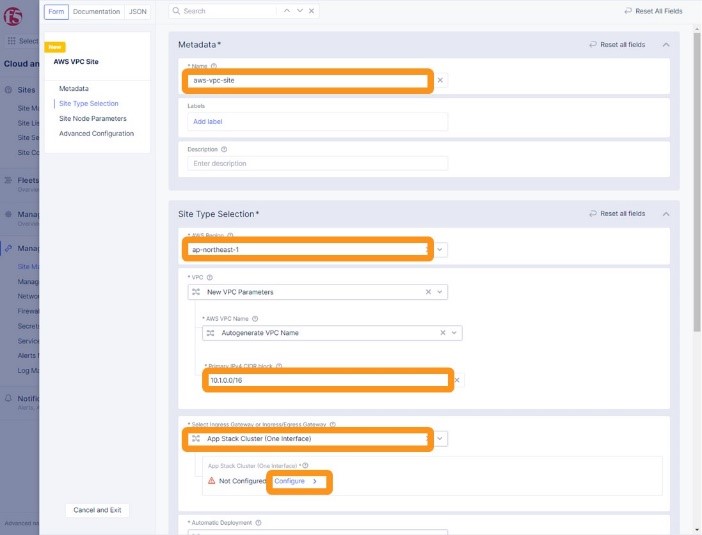
Task: Reset all fields in Metadata section
Action: point(617,44)
